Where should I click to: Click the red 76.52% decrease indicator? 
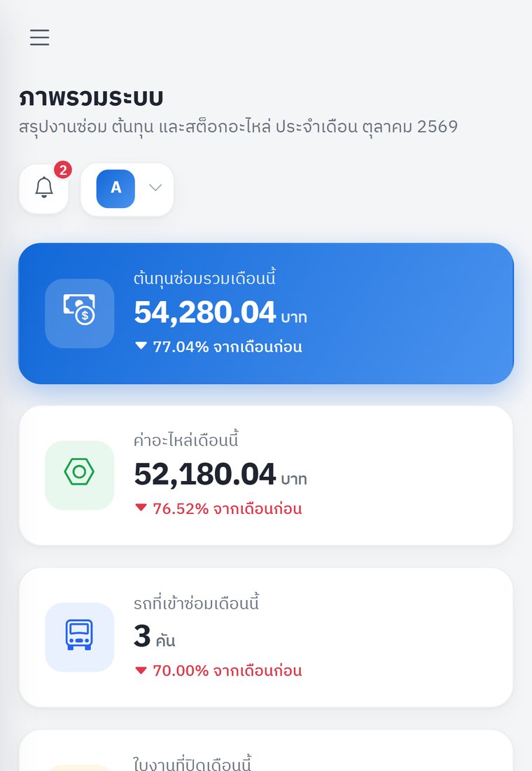pos(218,508)
